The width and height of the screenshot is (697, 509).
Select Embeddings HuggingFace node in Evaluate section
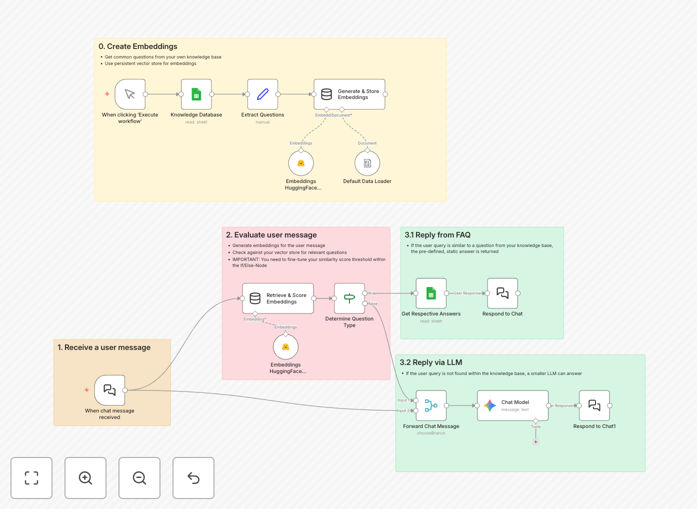(x=285, y=347)
